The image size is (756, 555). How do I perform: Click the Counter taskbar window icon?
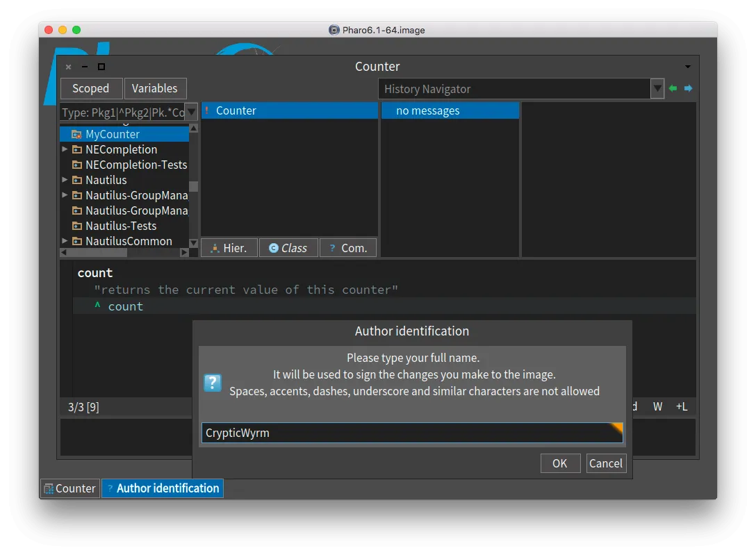click(x=49, y=489)
